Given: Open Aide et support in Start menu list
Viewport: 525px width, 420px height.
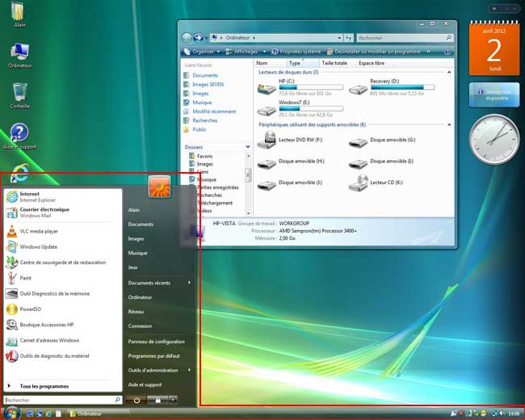Looking at the screenshot, I should click(x=145, y=384).
